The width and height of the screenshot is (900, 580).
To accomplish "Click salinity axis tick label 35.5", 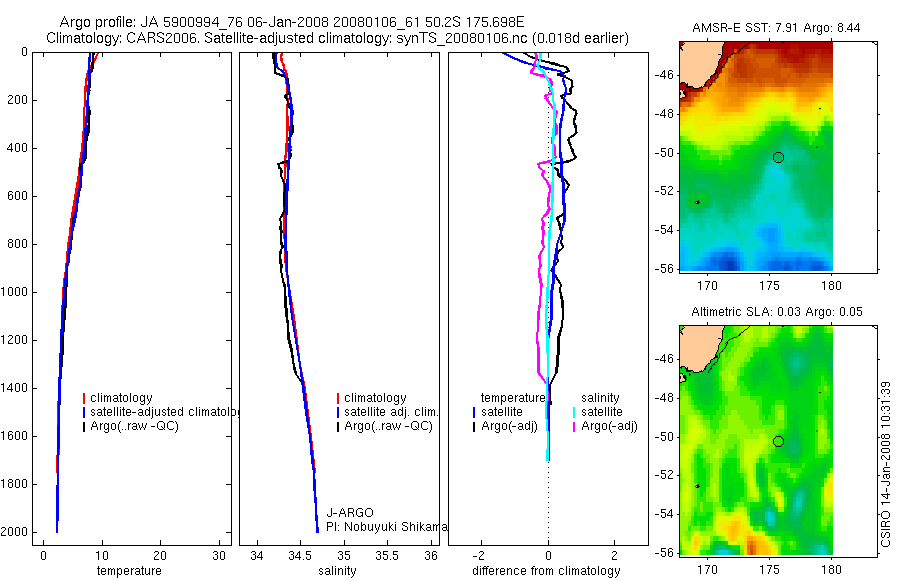I will point(387,556).
